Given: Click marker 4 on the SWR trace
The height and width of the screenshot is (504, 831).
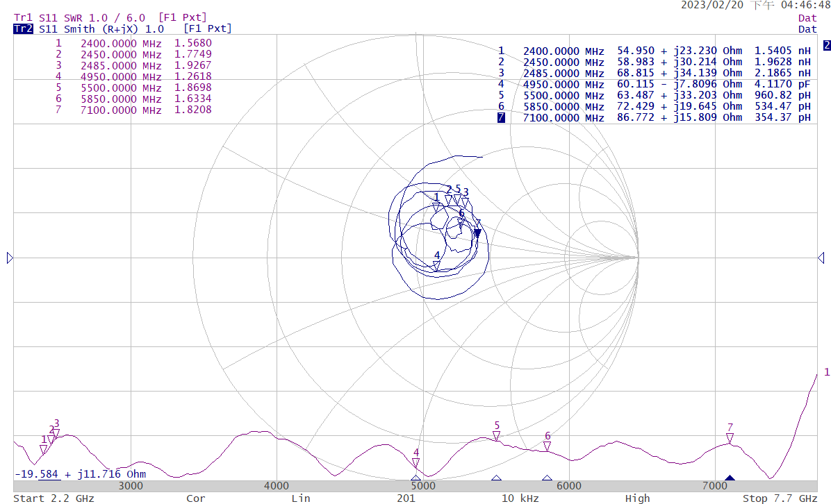Looking at the screenshot, I should point(415,462).
